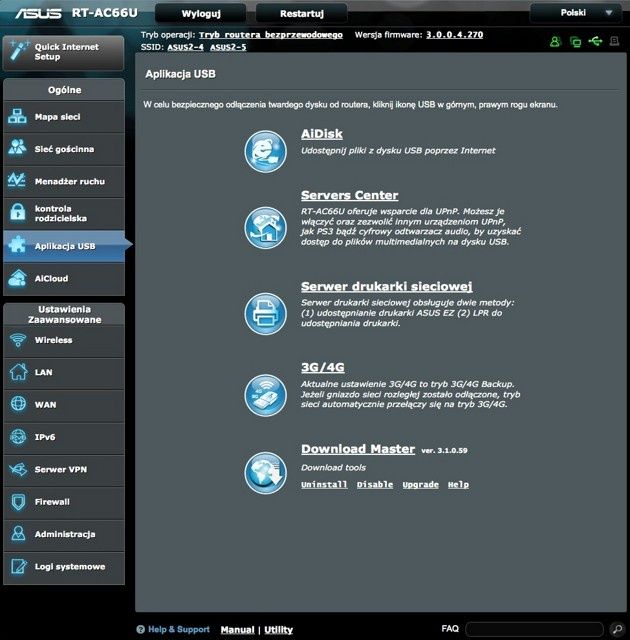Click the AiCloud cloud icon
Screen dimensions: 630x640
18,278
